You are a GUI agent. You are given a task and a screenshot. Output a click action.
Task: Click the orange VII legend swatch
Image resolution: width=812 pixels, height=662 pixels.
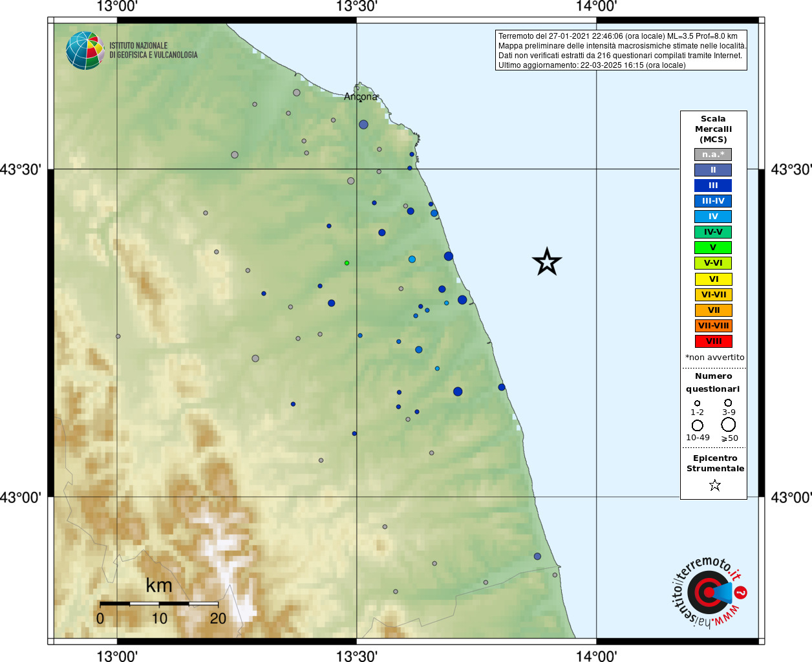click(x=713, y=310)
